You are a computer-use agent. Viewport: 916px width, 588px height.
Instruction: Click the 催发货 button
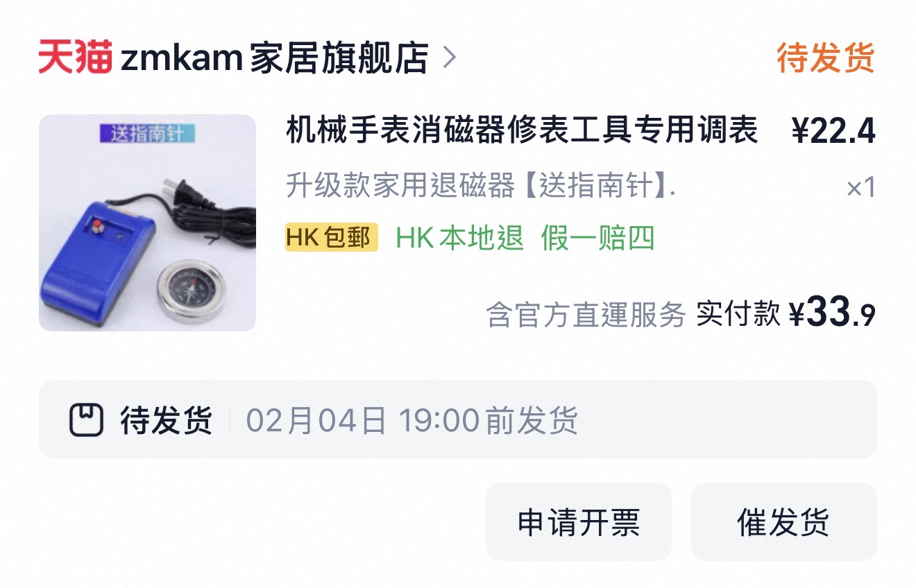pyautogui.click(x=784, y=521)
